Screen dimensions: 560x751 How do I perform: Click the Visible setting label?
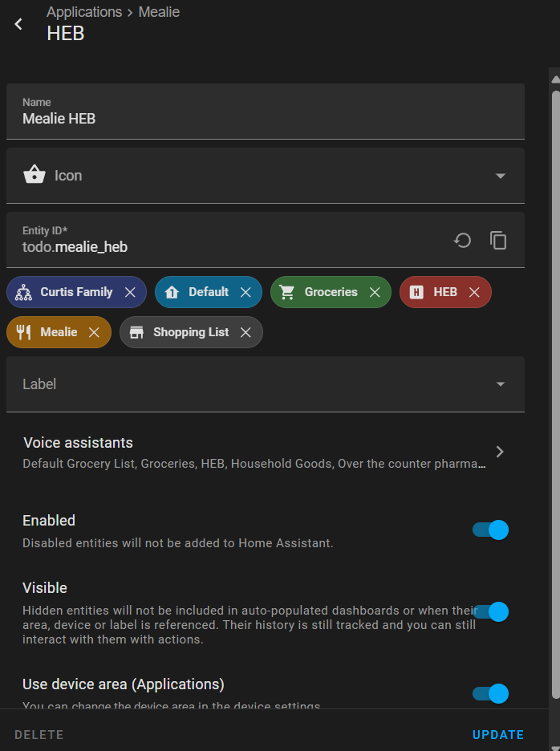click(x=45, y=588)
